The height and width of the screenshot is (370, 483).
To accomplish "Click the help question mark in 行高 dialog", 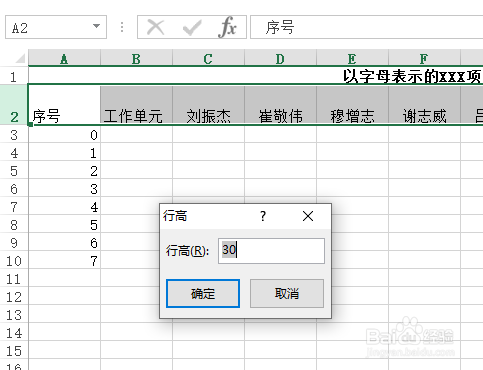I will click(263, 216).
